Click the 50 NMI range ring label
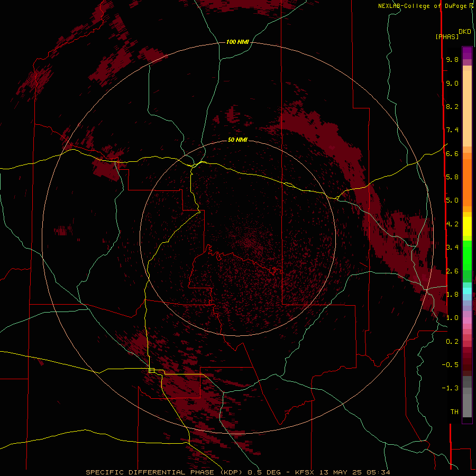476x476 pixels. pyautogui.click(x=237, y=140)
